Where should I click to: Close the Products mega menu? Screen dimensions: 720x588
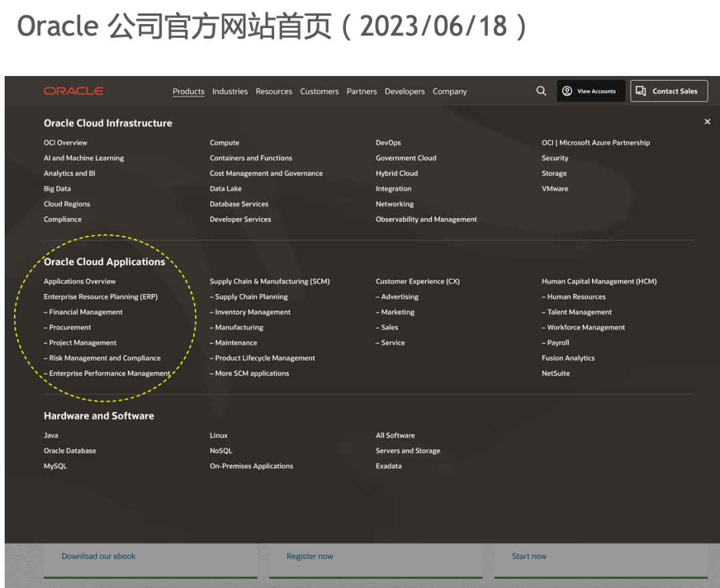pos(707,121)
